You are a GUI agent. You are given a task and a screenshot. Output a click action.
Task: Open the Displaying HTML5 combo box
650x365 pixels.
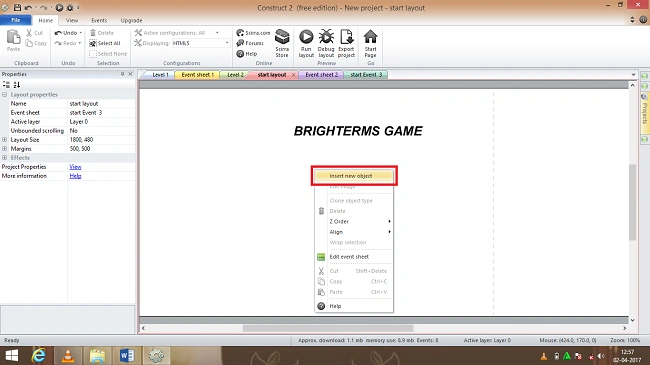(x=201, y=43)
